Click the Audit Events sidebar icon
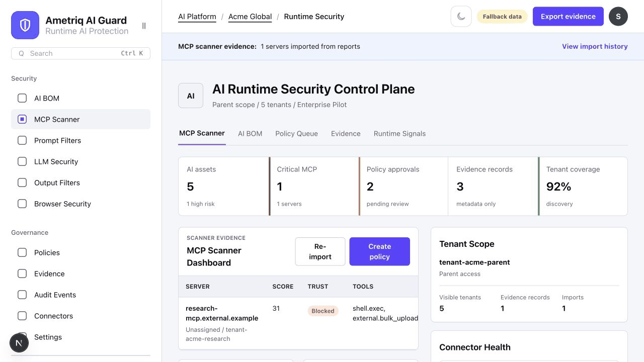644x362 pixels. (x=22, y=295)
